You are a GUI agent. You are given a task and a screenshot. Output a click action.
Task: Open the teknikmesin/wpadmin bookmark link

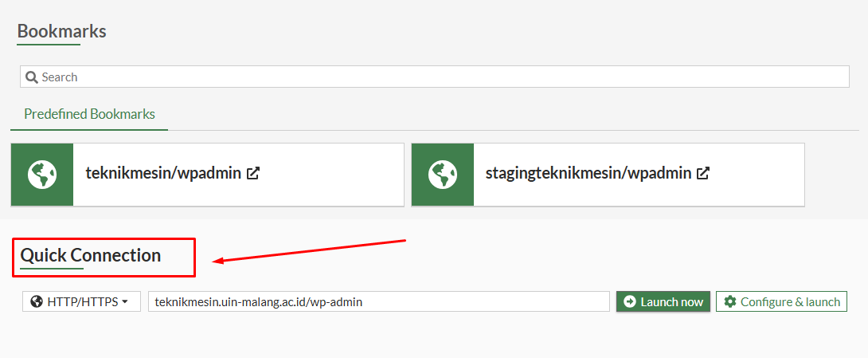coord(163,173)
